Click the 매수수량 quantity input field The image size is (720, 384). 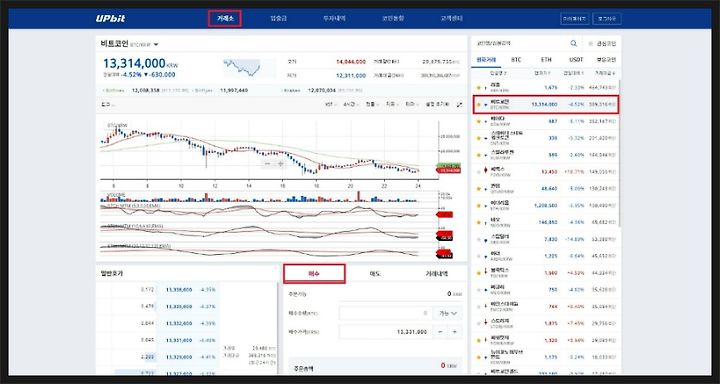(x=385, y=313)
